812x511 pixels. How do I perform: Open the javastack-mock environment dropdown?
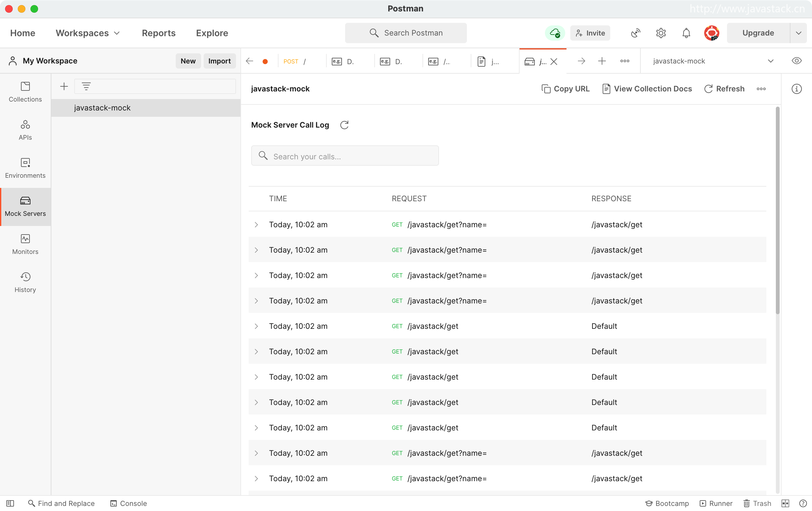point(770,61)
